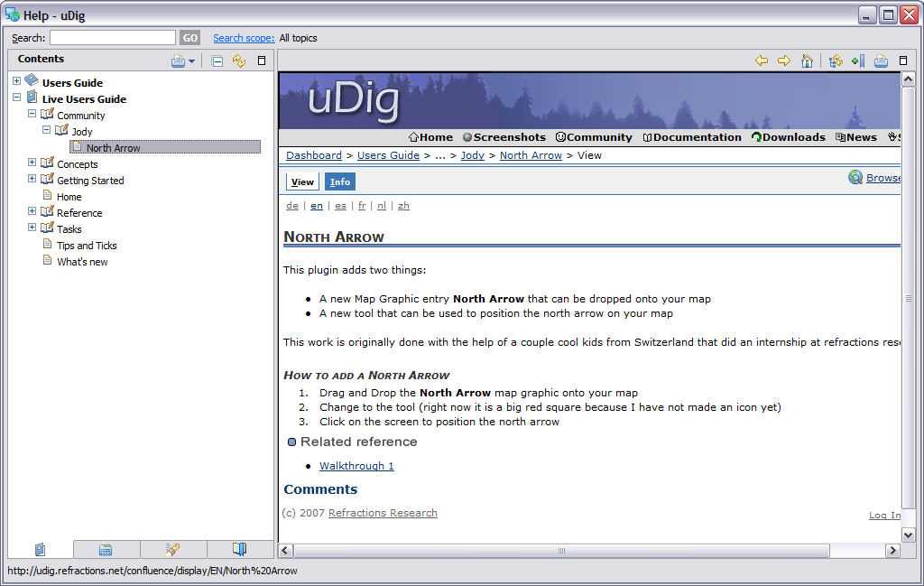
Task: Click the horizontal scrollbar left arrow
Action: click(286, 550)
